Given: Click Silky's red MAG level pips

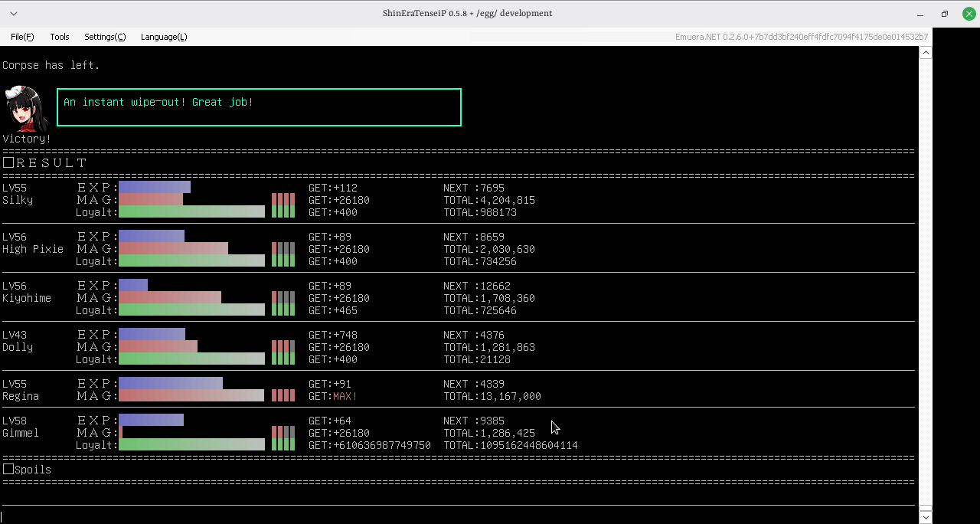Looking at the screenshot, I should tap(283, 199).
